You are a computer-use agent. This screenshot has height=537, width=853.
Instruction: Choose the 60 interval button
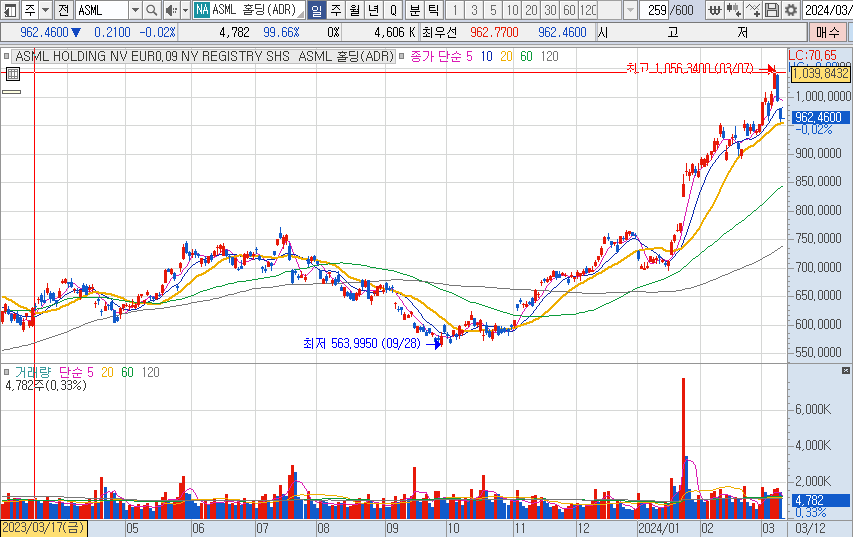pos(569,10)
